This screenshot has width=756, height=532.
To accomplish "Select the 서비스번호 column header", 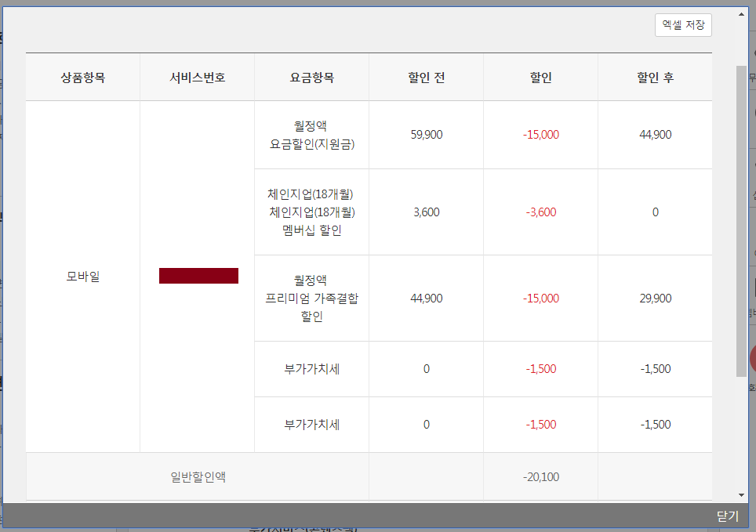I will [x=198, y=78].
